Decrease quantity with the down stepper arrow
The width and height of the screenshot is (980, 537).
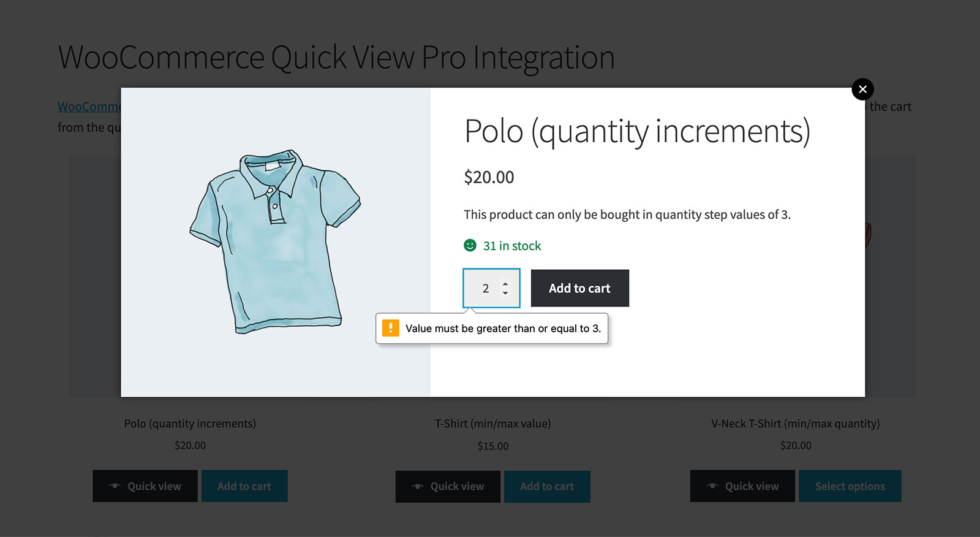coord(505,293)
